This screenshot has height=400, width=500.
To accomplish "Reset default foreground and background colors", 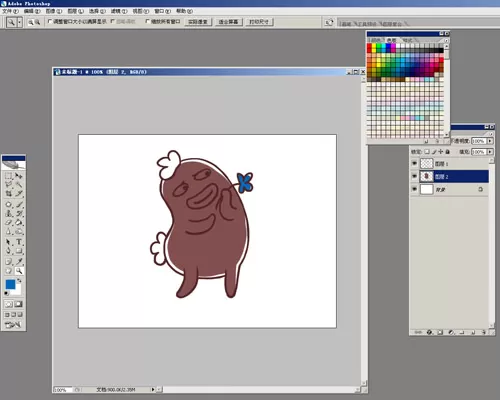I will pyautogui.click(x=7, y=294).
